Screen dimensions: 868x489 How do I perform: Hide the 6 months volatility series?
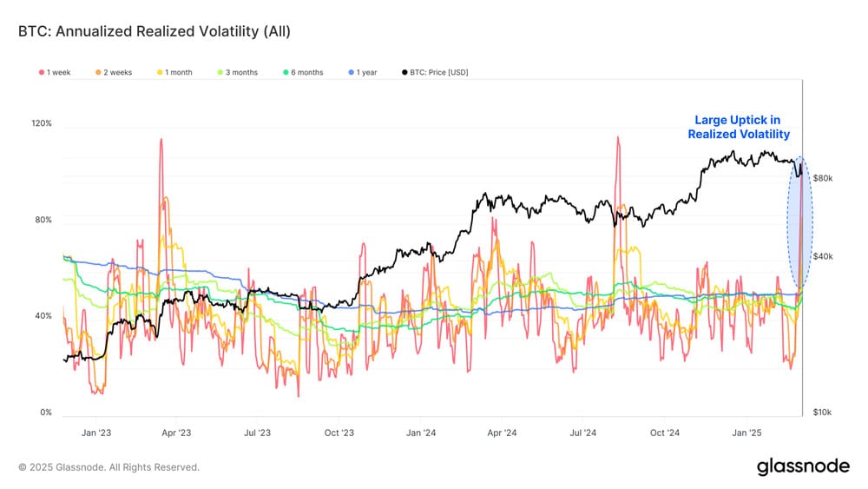[x=303, y=73]
